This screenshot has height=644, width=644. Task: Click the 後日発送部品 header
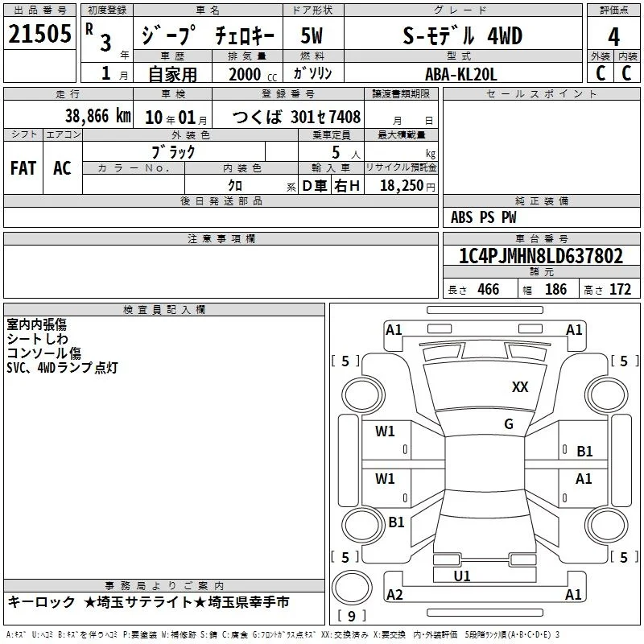(x=221, y=200)
